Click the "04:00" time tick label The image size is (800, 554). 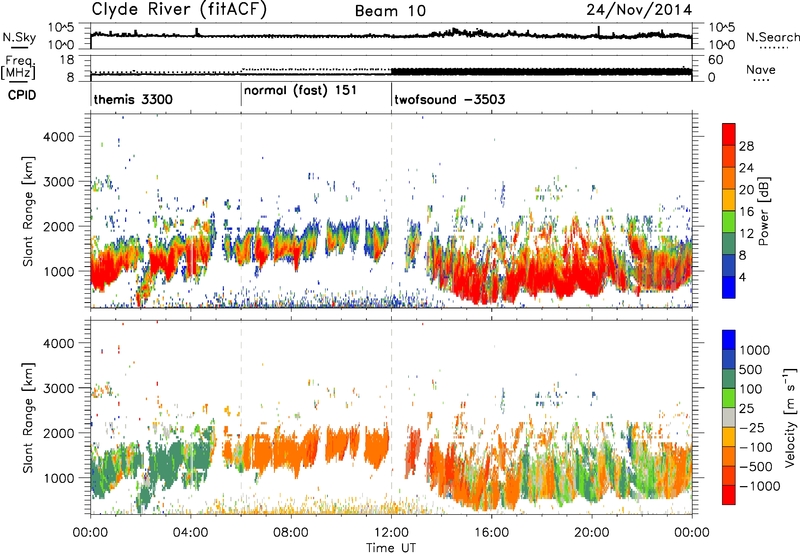[x=190, y=533]
